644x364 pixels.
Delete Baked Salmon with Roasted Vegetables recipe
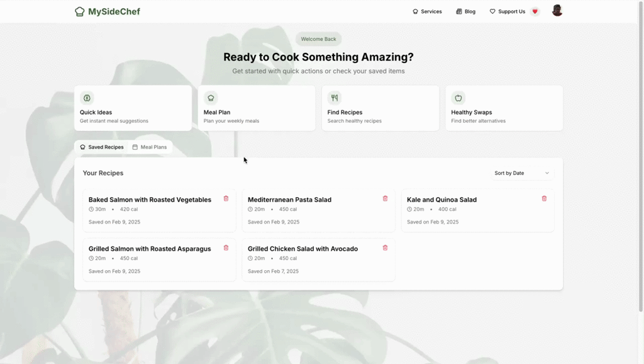pos(226,198)
